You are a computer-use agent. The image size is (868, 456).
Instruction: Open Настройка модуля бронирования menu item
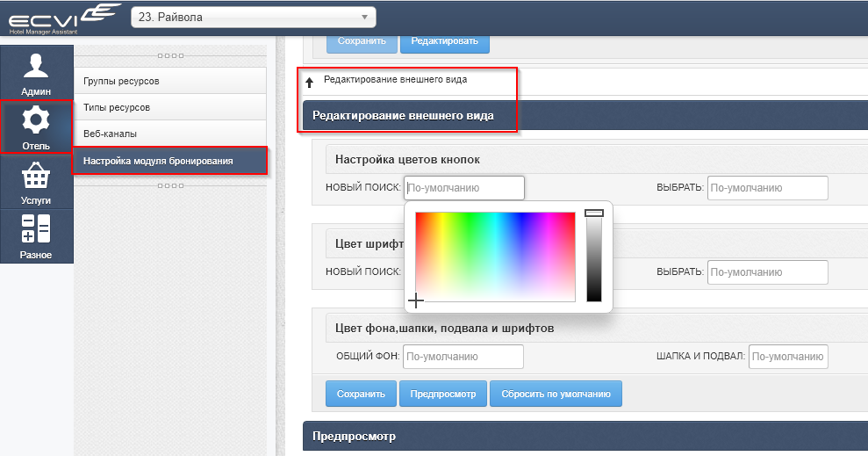tap(169, 160)
